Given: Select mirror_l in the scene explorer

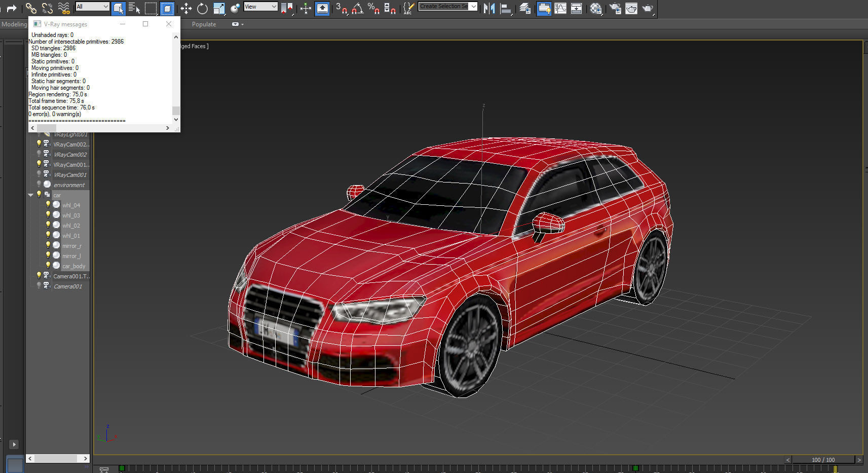Looking at the screenshot, I should 71,256.
